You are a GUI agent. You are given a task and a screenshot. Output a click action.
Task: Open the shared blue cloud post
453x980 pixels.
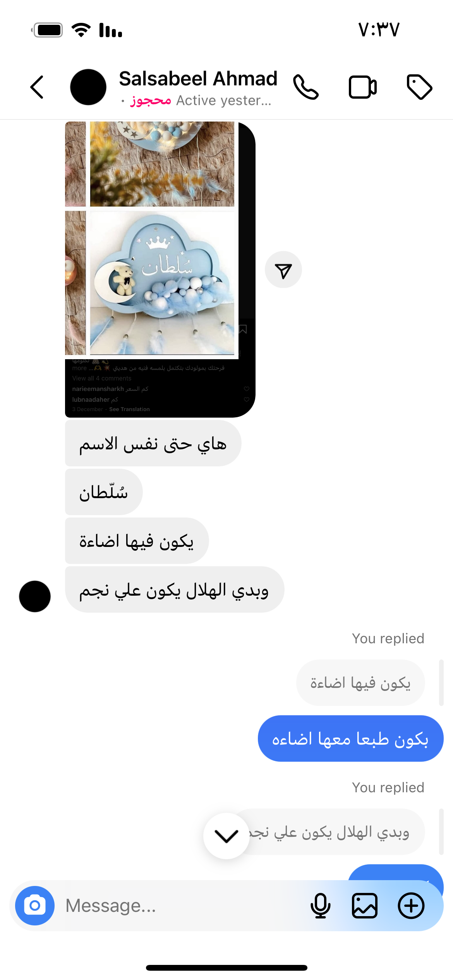coord(160,269)
